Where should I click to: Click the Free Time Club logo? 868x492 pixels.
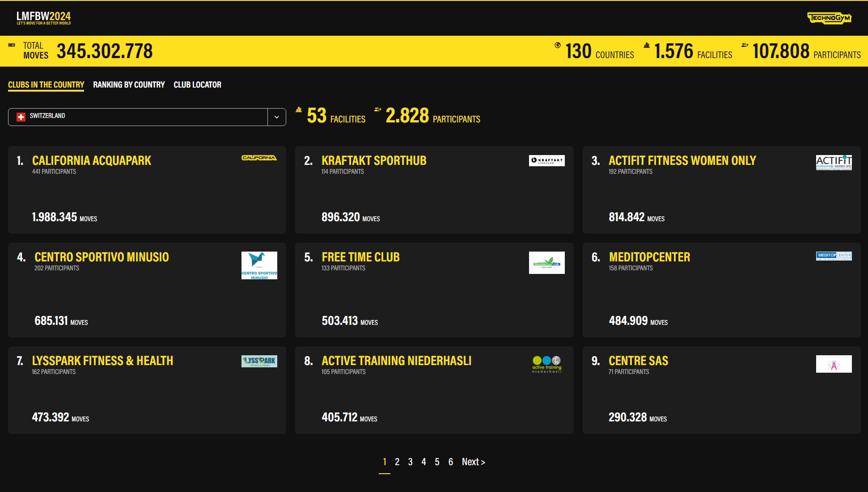point(546,263)
